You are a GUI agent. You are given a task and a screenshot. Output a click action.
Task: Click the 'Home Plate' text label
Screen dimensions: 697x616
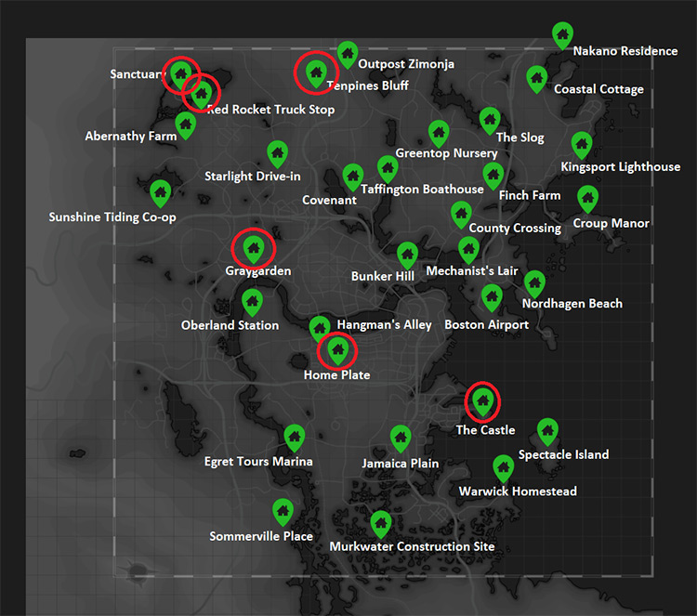(x=337, y=375)
